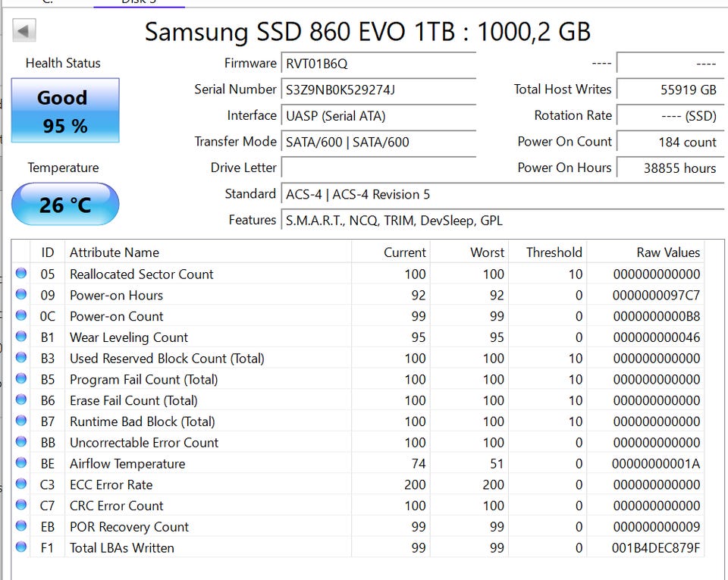728x580 pixels.
Task: Open the Good 95 % health status button
Action: coord(65,111)
